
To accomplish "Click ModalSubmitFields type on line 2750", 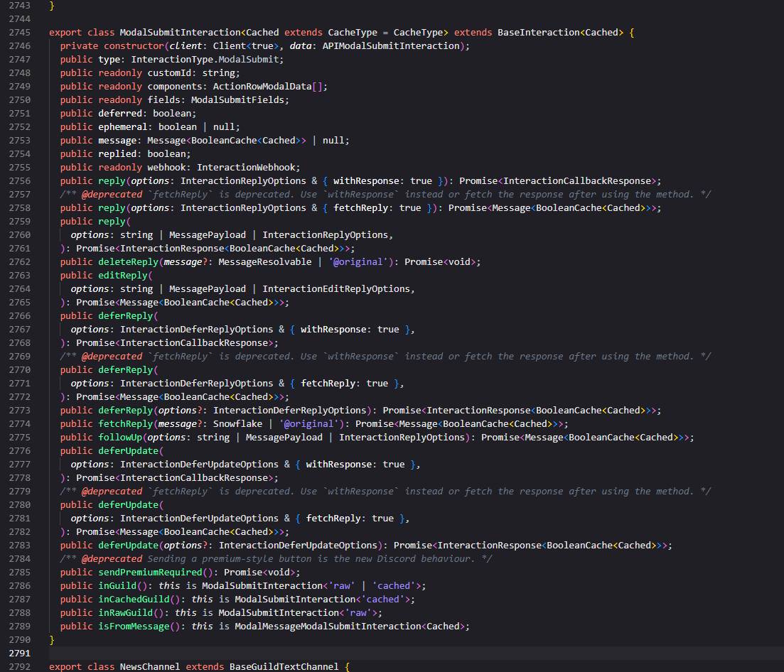I will point(237,100).
